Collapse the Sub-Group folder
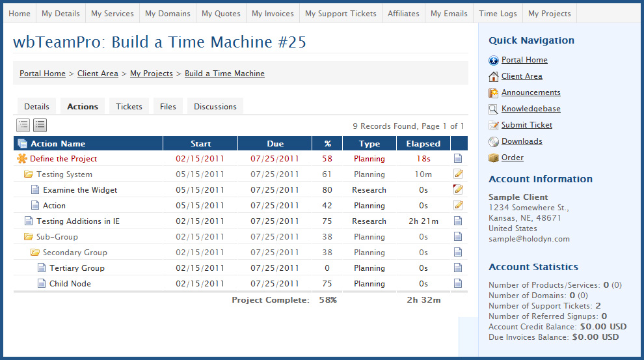 coord(29,237)
